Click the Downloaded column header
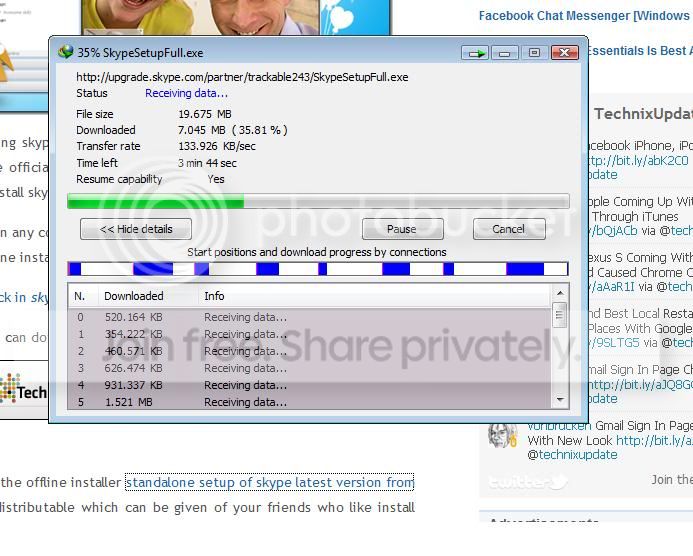Viewport: 693px width, 556px height. coord(148,296)
